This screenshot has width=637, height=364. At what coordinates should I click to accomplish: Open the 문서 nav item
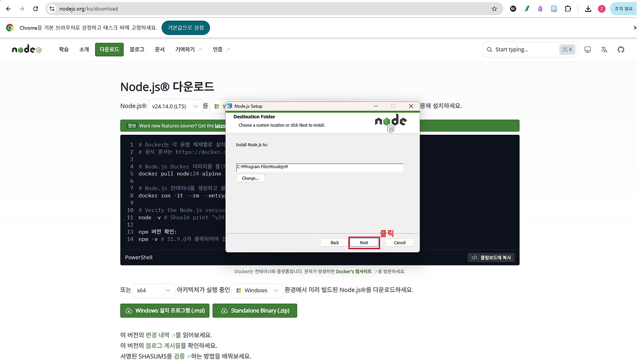coord(160,49)
